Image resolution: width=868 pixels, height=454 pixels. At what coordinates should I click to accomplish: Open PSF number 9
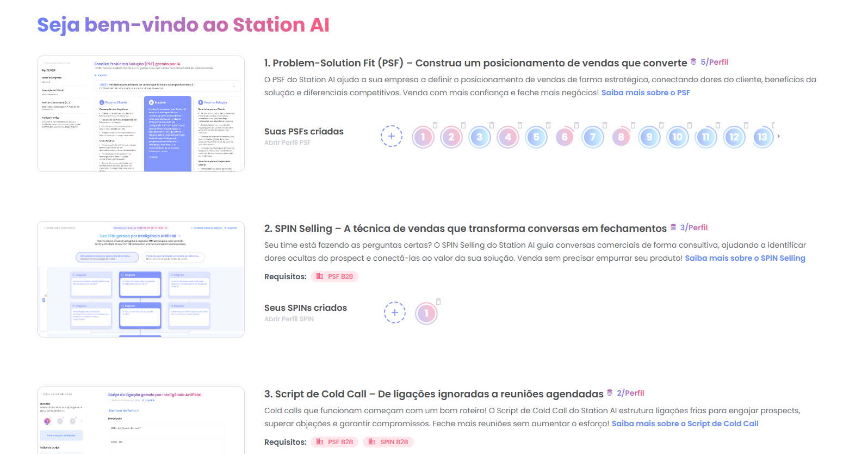649,137
